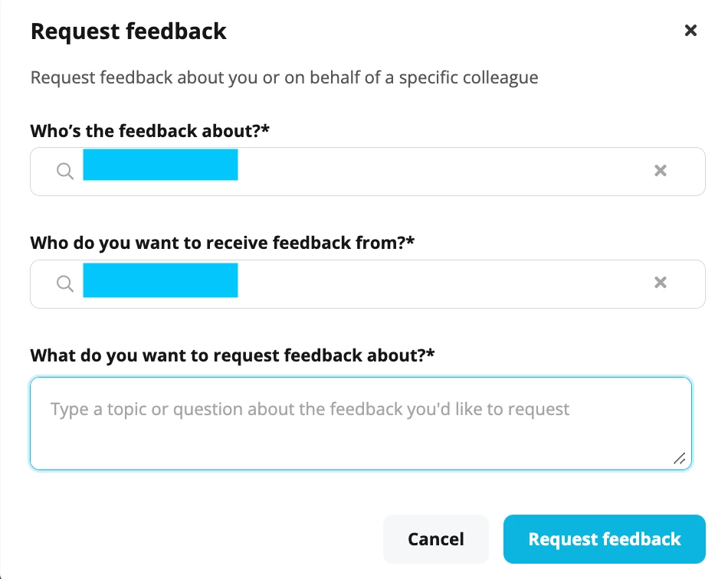Image resolution: width=728 pixels, height=579 pixels.
Task: Click search icon in 'Who's the feedback about' field
Action: pos(65,171)
